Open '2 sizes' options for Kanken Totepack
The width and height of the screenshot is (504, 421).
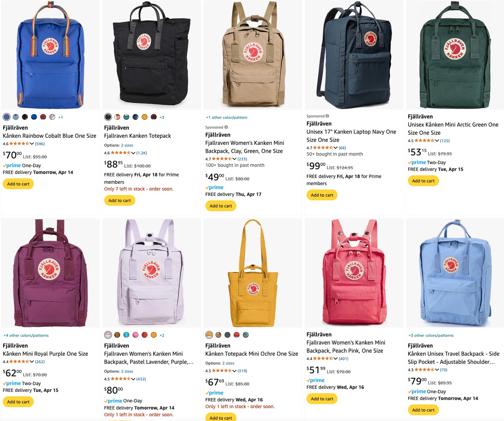pyautogui.click(x=127, y=145)
